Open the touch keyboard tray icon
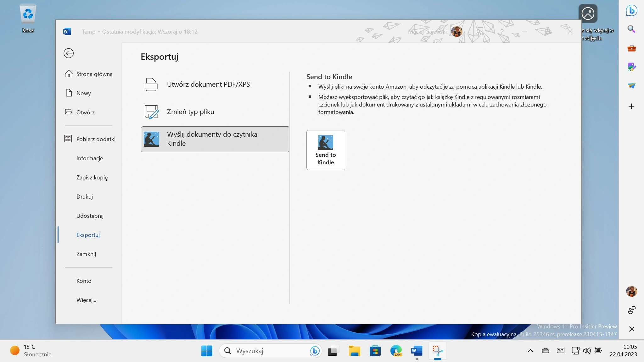The image size is (644, 362). pyautogui.click(x=561, y=351)
